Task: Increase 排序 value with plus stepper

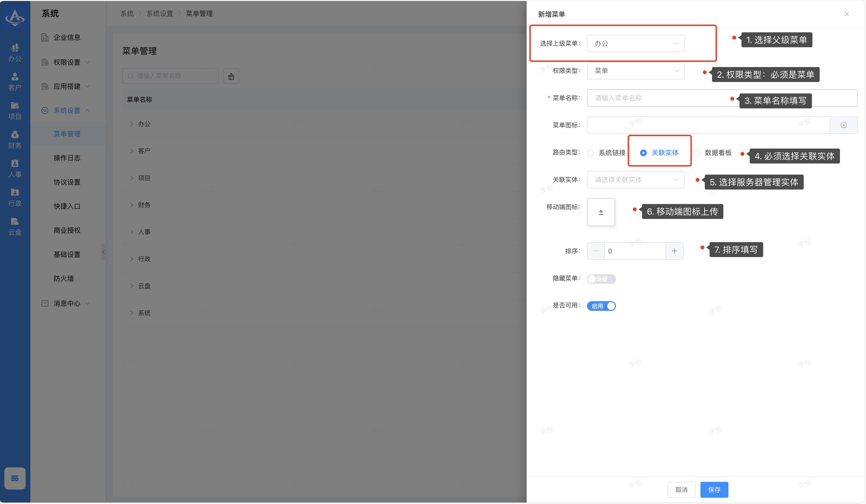Action: pyautogui.click(x=674, y=251)
